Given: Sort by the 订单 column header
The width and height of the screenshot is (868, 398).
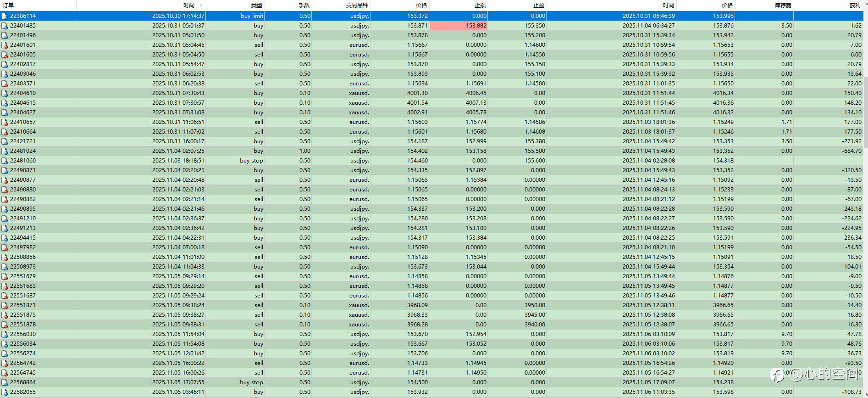Looking at the screenshot, I should [38, 6].
